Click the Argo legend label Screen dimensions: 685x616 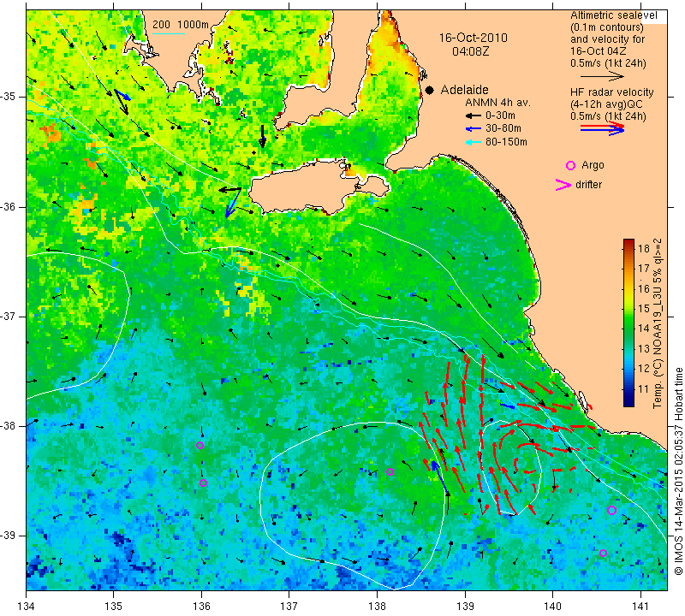(x=593, y=165)
